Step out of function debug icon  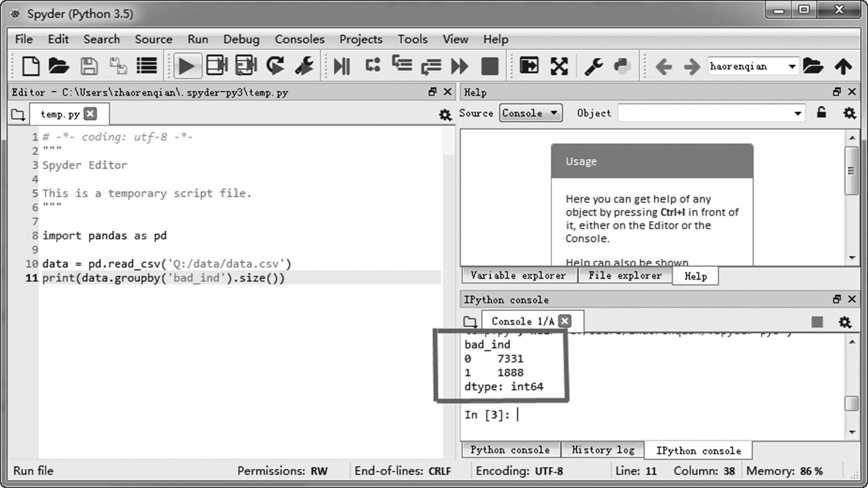click(431, 66)
